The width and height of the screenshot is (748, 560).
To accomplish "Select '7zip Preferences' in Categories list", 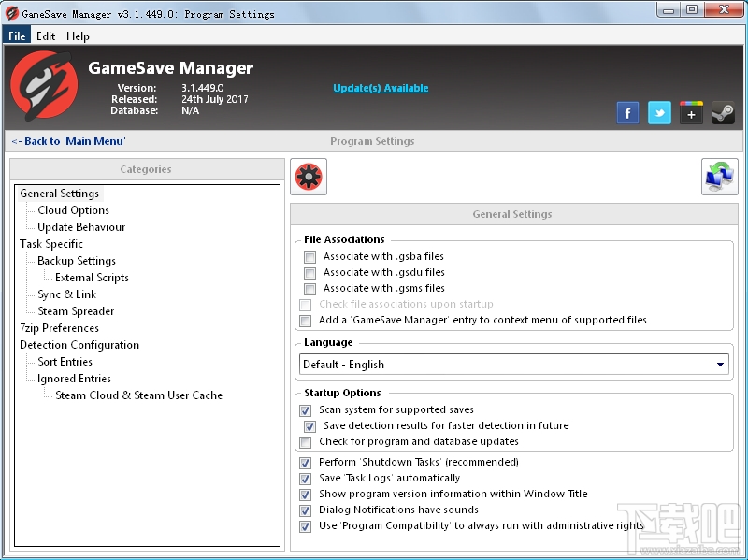I will click(59, 327).
